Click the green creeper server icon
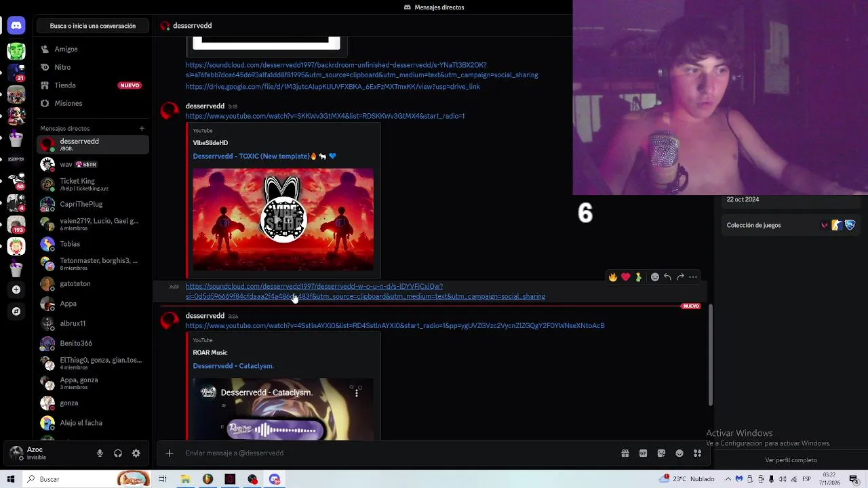Screen dimensions: 868x488 (x=16, y=51)
